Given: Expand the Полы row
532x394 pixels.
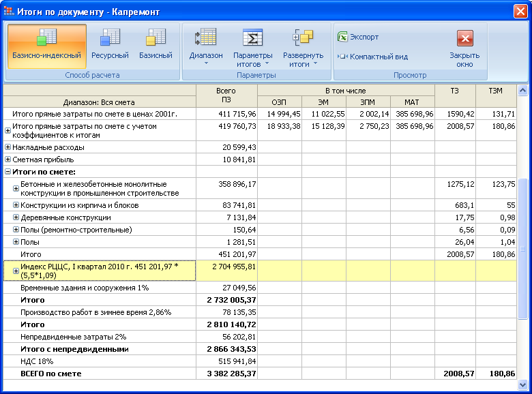Looking at the screenshot, I should coord(16,242).
